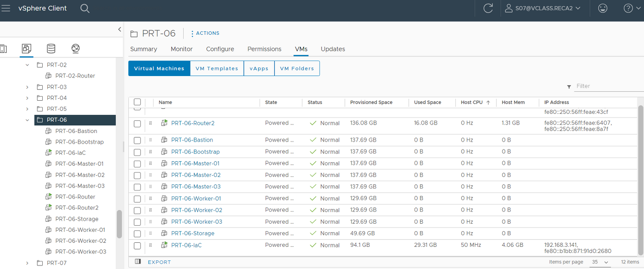This screenshot has width=644, height=269.
Task: Open the PRT-06-Bootstrap VM link
Action: [x=195, y=152]
